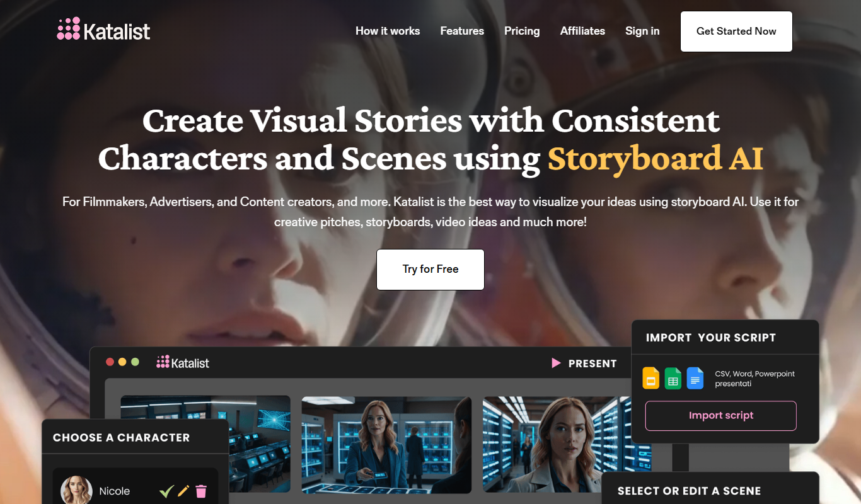Open the Features menu item
This screenshot has height=504, width=861.
pyautogui.click(x=462, y=31)
